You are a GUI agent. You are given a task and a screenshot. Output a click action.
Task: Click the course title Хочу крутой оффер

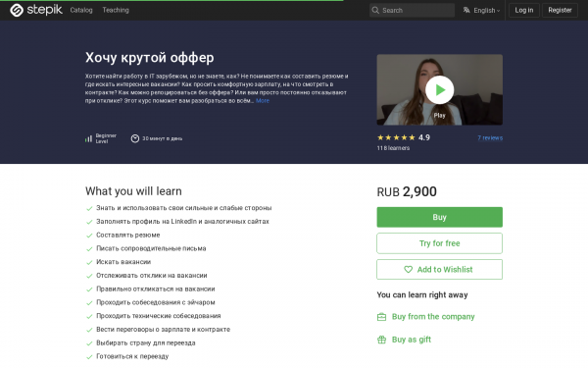click(x=150, y=58)
